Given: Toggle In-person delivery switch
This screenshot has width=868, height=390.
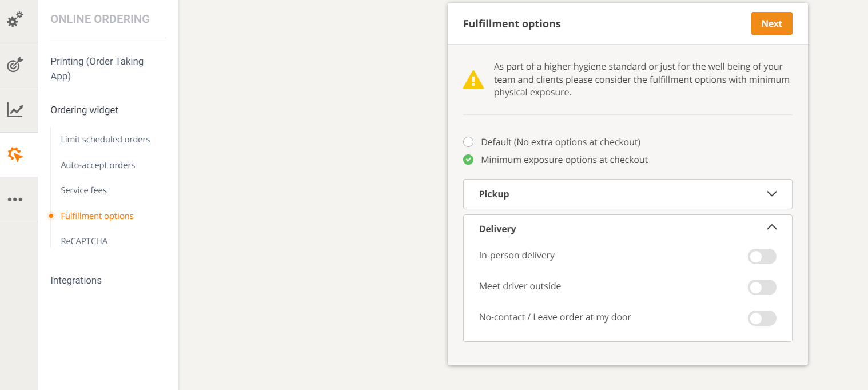Looking at the screenshot, I should tap(762, 257).
